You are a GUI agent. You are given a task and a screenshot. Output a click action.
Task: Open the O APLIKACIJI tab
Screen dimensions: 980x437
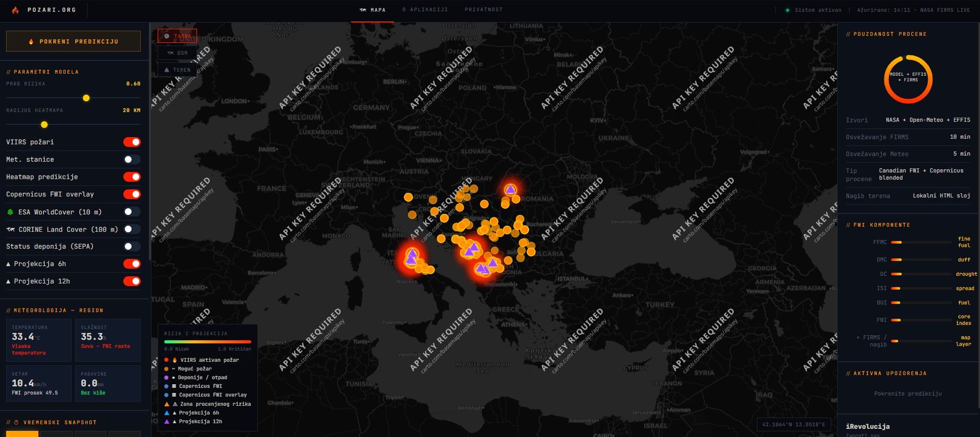coord(425,10)
